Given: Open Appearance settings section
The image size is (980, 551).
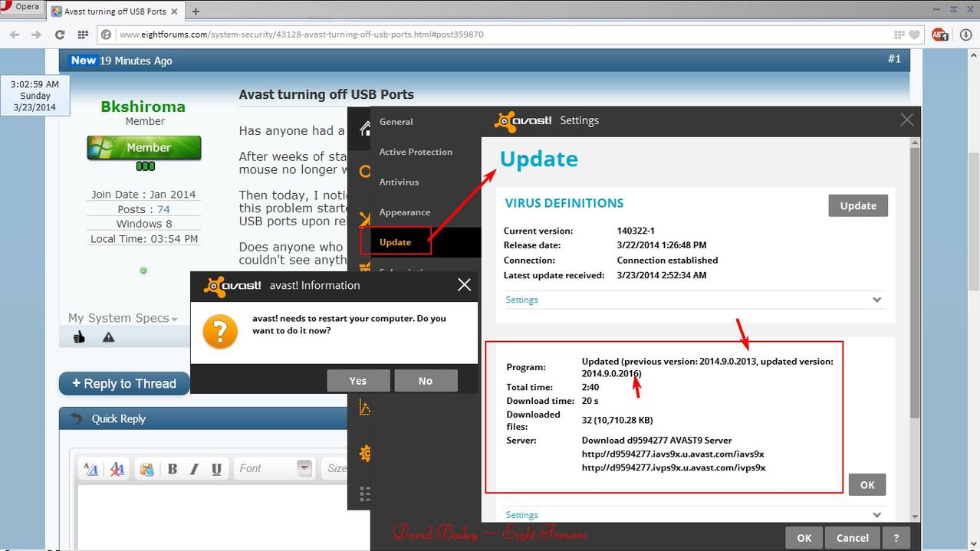Looking at the screenshot, I should pos(405,212).
